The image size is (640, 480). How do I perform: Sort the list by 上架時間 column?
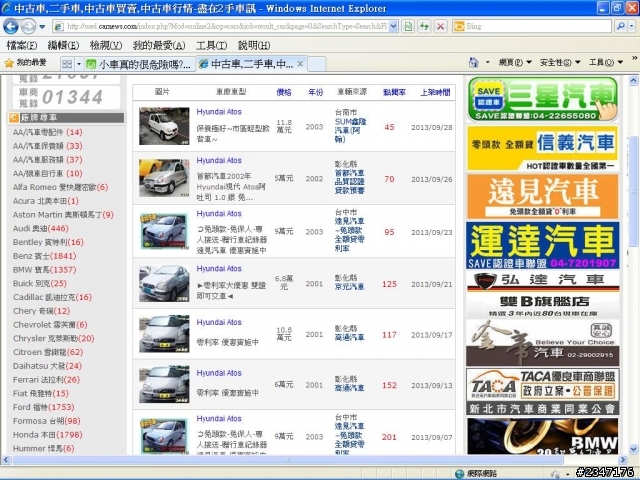click(436, 92)
